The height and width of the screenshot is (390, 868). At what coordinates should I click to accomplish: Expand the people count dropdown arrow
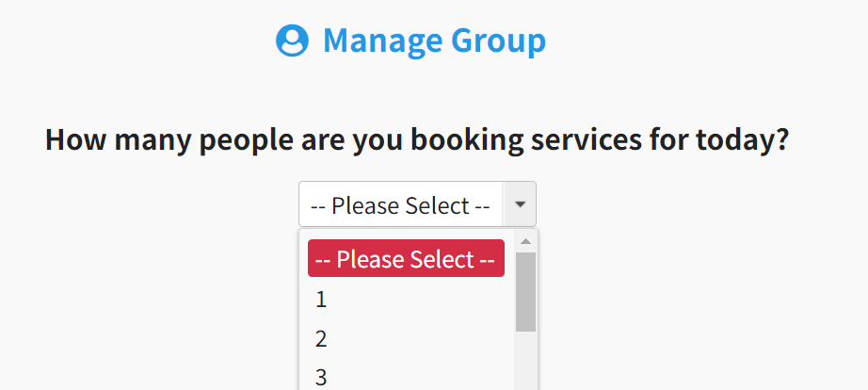click(x=521, y=204)
